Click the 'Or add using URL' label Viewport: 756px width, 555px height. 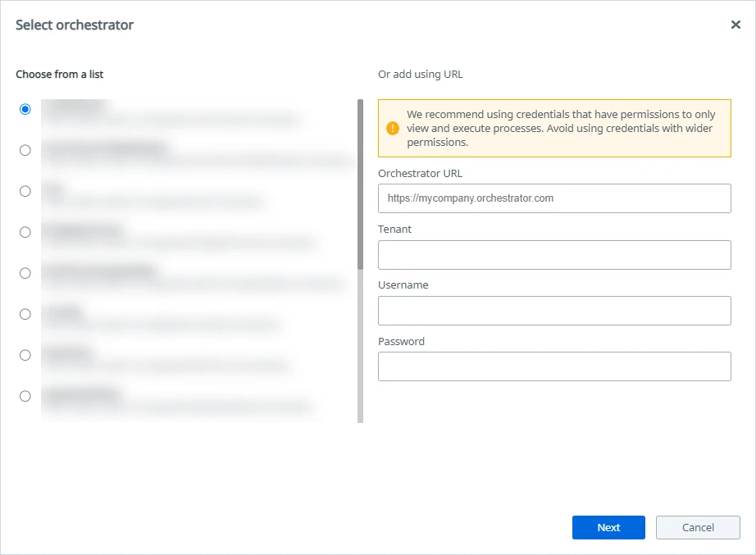pyautogui.click(x=420, y=75)
